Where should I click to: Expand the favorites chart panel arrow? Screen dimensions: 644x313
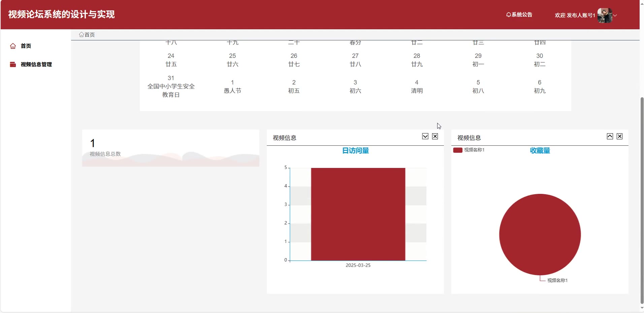(x=610, y=136)
